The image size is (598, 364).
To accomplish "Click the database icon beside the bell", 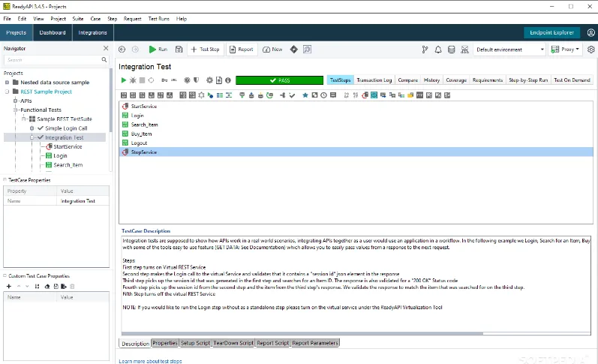I will point(451,50).
